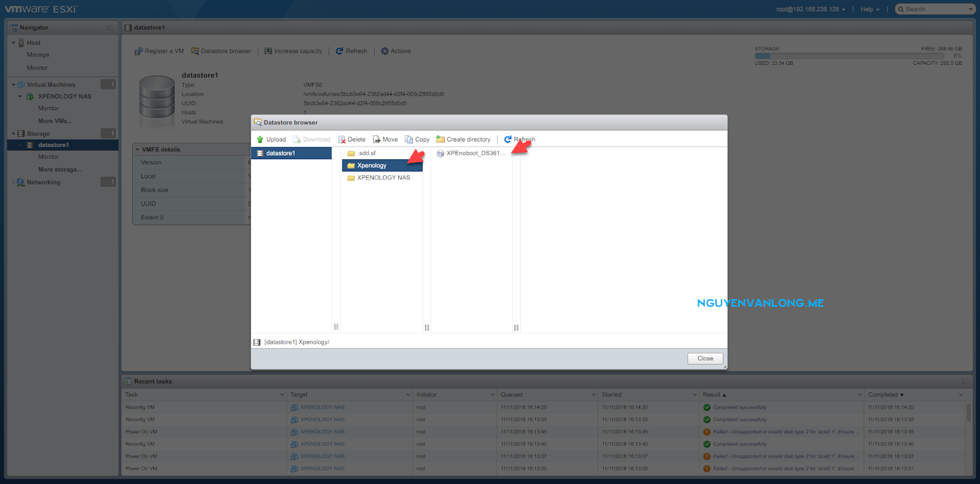The height and width of the screenshot is (484, 980).
Task: Click the Extent 0 row in VMFS details
Action: 192,217
